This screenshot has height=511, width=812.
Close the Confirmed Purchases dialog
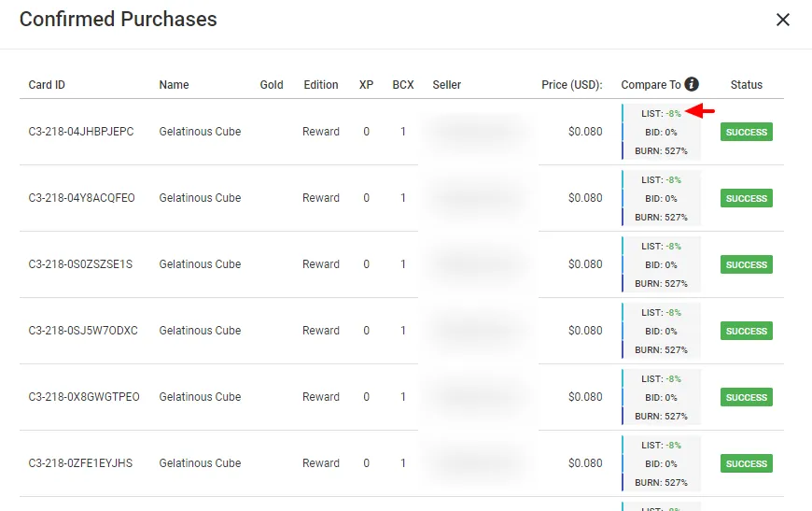(782, 20)
